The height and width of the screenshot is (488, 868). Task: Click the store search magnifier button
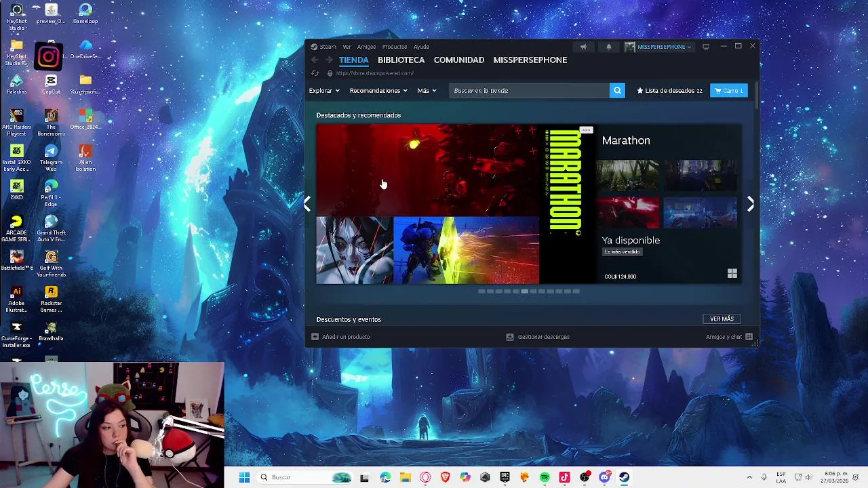point(617,91)
